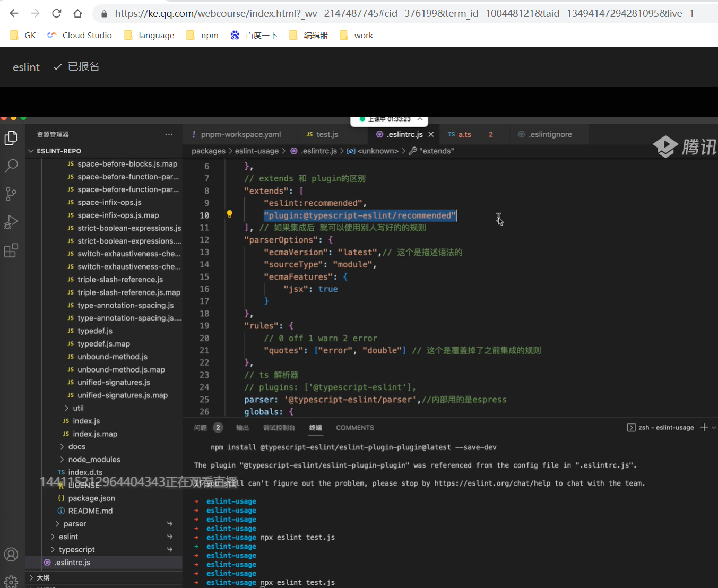Open the 问题 problems panel tab

point(200,428)
